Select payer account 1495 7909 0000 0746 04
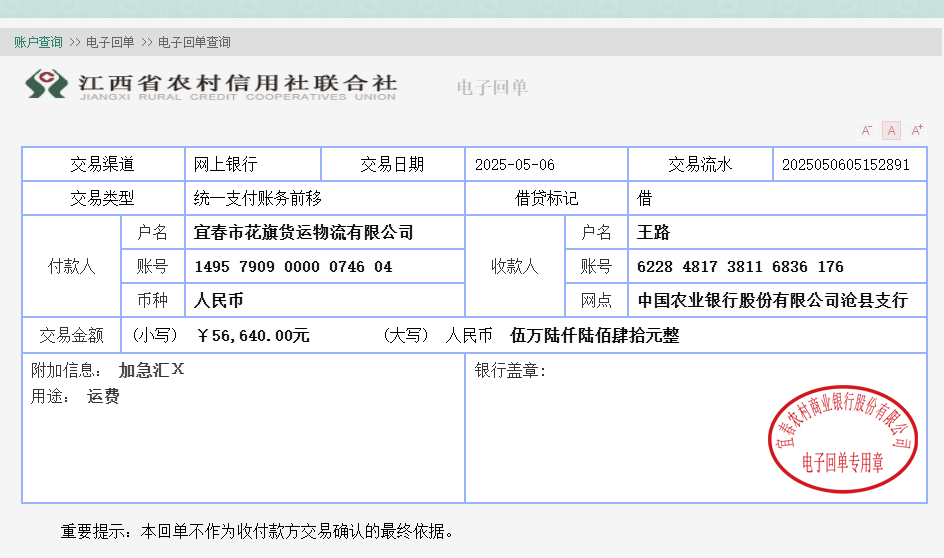 click(293, 267)
